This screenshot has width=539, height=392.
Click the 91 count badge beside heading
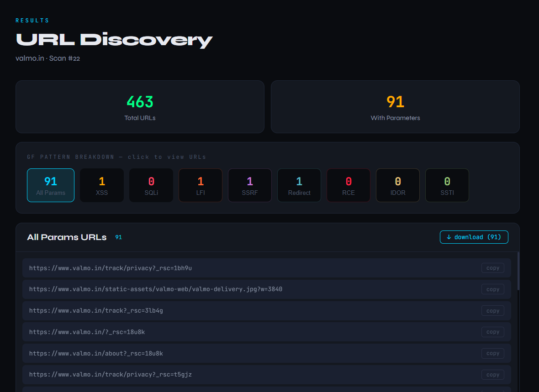(x=119, y=237)
